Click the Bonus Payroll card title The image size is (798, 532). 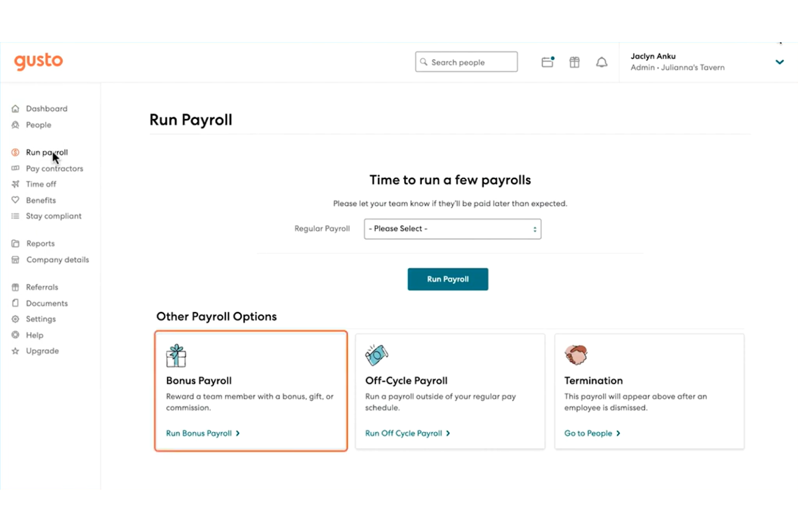click(199, 381)
